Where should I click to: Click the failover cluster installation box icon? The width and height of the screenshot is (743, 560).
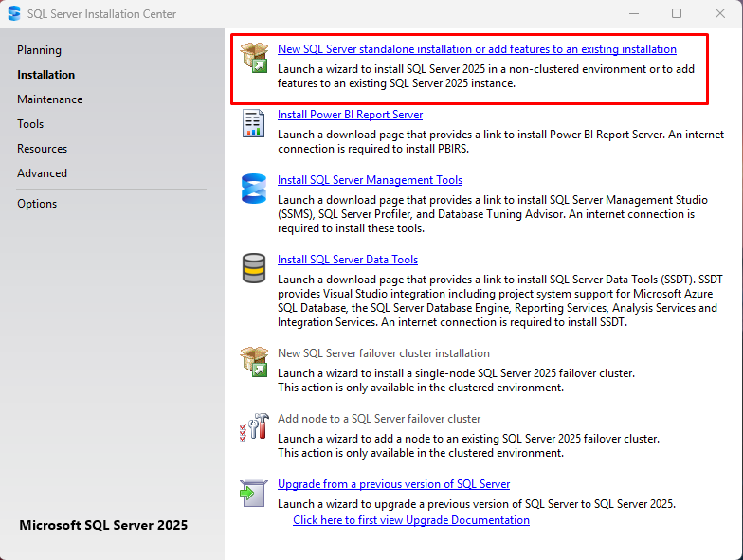coord(254,362)
